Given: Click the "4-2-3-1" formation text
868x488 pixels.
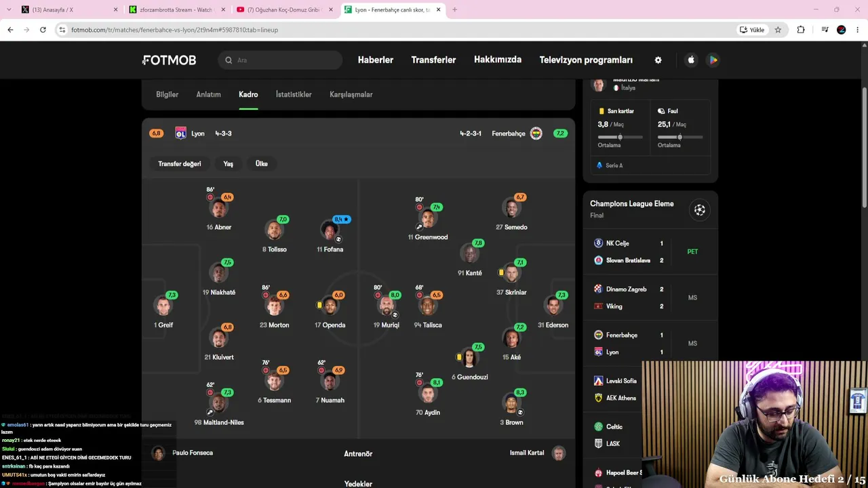Looking at the screenshot, I should tap(471, 134).
